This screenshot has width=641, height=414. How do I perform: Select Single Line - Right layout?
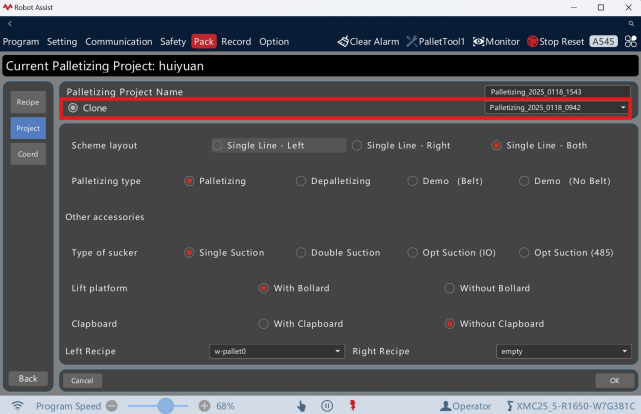(357, 145)
